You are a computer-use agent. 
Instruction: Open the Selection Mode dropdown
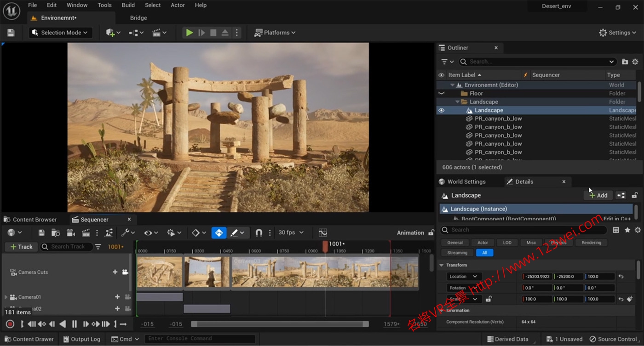pos(60,32)
